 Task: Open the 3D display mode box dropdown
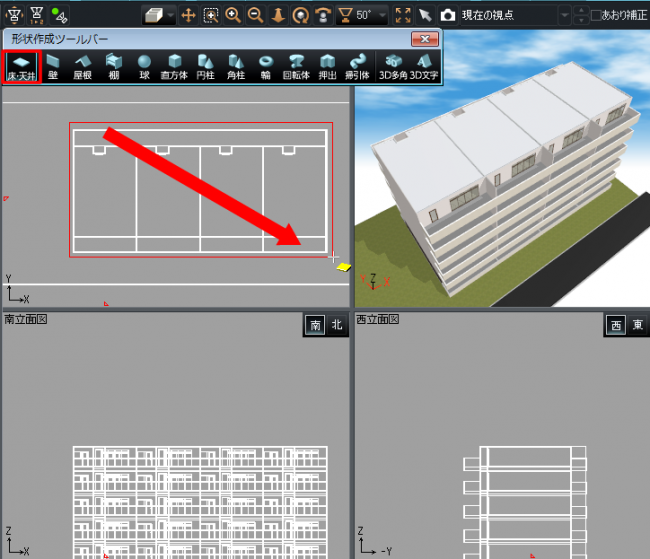click(171, 16)
